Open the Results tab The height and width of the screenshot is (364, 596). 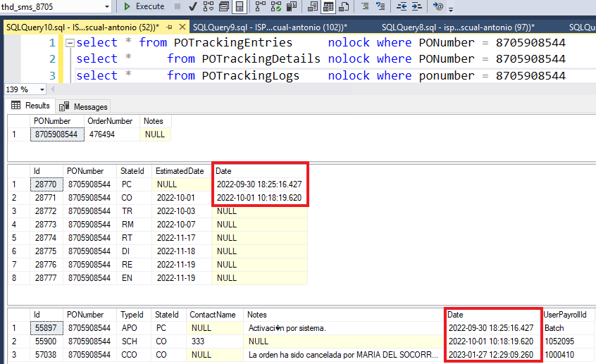(31, 106)
